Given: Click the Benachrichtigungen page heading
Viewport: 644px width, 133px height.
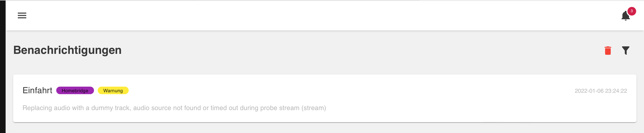Looking at the screenshot, I should point(67,50).
